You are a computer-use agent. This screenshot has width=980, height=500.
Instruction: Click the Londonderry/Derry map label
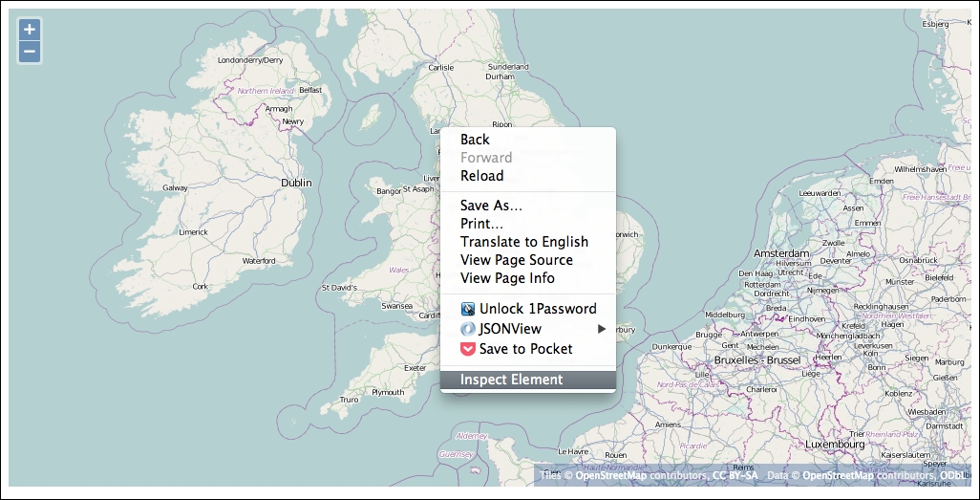[x=250, y=60]
